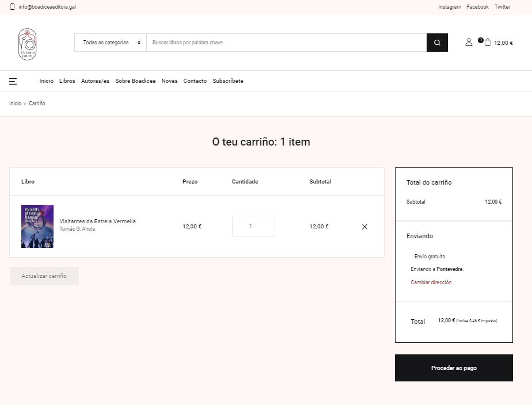532x405 pixels.
Task: Click the Instagram link
Action: point(450,7)
